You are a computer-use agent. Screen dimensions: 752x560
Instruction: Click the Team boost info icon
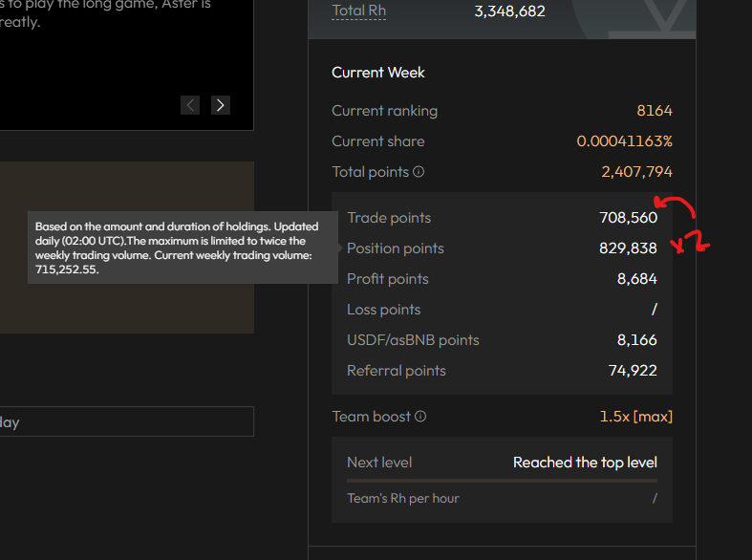(x=420, y=416)
